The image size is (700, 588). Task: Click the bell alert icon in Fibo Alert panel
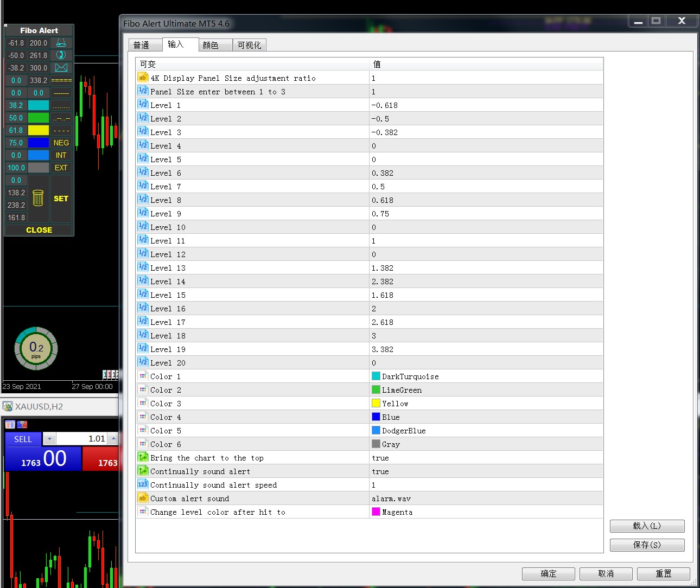click(61, 43)
